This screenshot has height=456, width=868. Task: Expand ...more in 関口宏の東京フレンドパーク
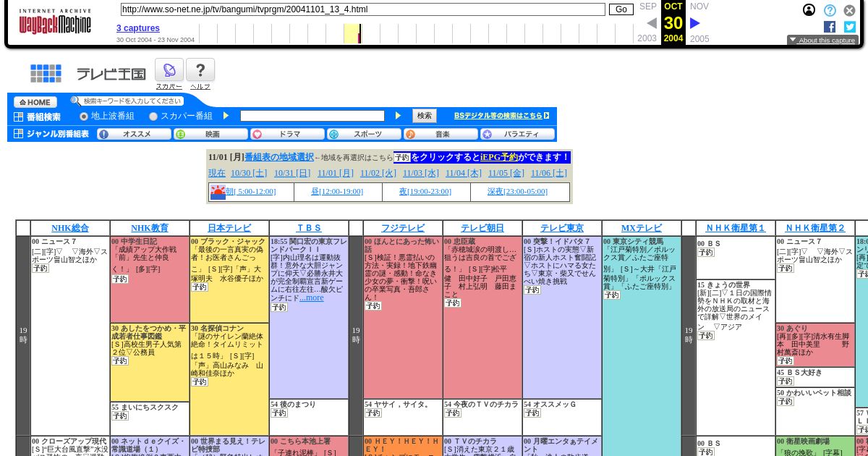[x=312, y=297]
